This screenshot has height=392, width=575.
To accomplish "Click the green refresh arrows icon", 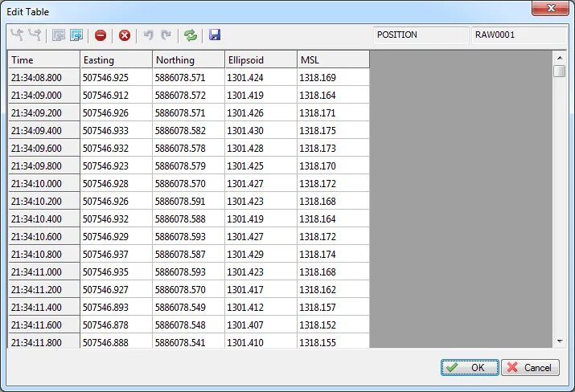I will click(x=191, y=35).
